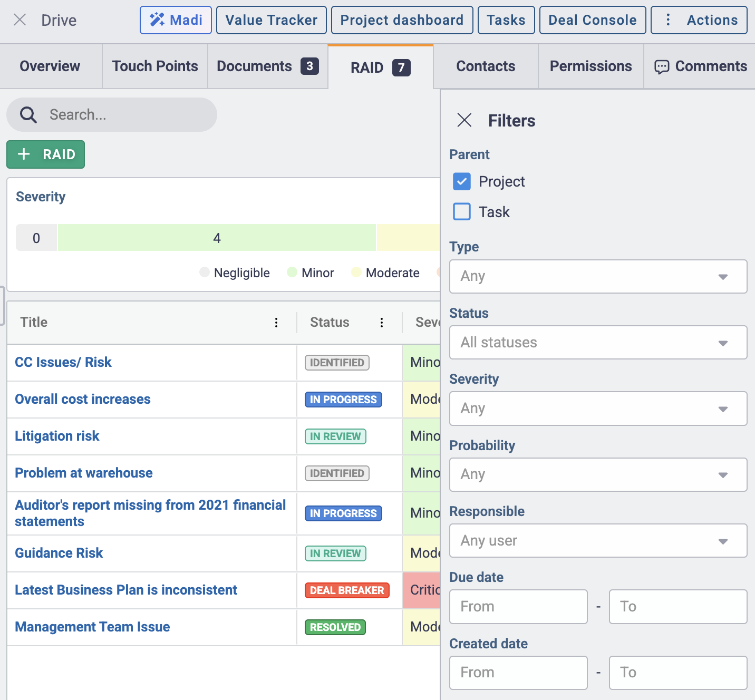
Task: Open the Project dashboard
Action: [402, 20]
